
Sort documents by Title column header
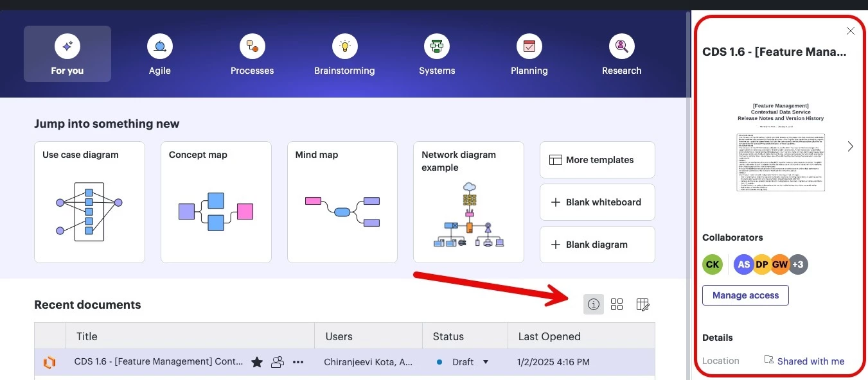(190, 336)
